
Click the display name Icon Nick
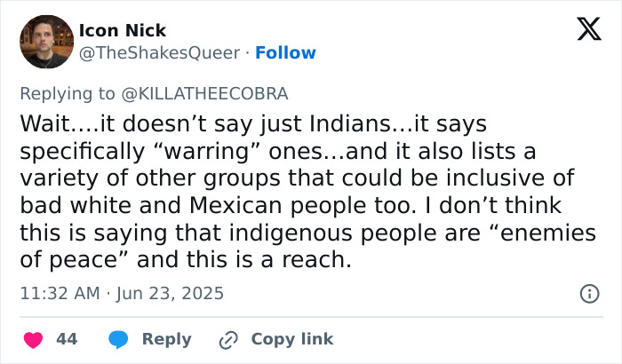pos(123,31)
